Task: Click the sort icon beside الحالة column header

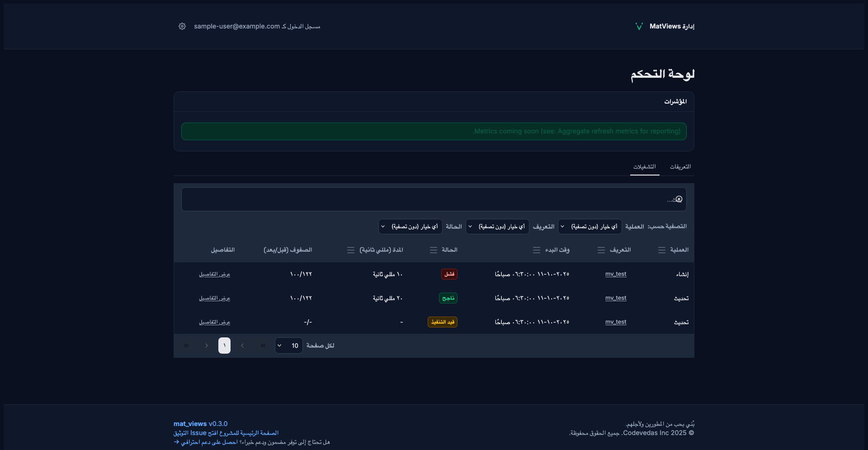Action: (x=433, y=250)
